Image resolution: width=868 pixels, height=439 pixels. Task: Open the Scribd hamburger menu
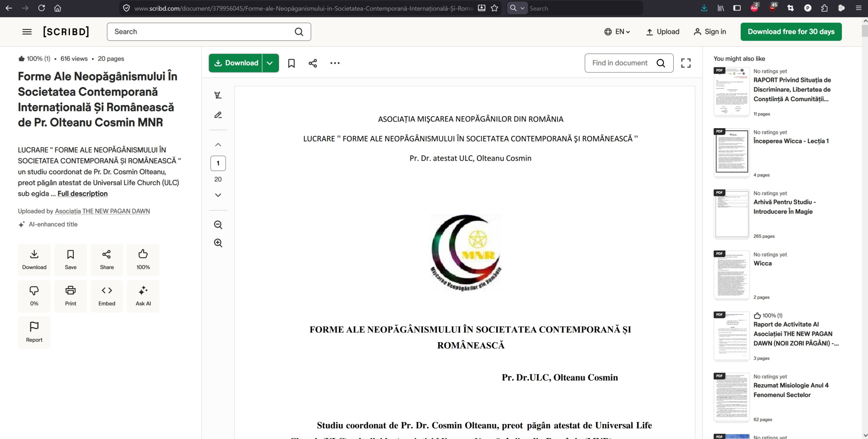(x=27, y=32)
